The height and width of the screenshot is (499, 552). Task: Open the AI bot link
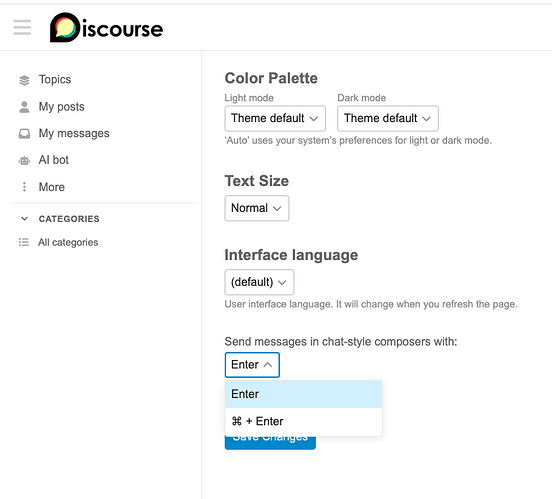pos(54,160)
